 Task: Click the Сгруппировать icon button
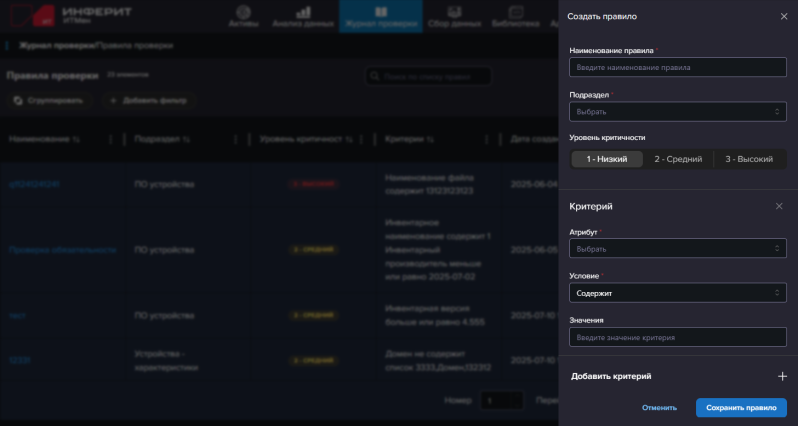pyautogui.click(x=19, y=101)
